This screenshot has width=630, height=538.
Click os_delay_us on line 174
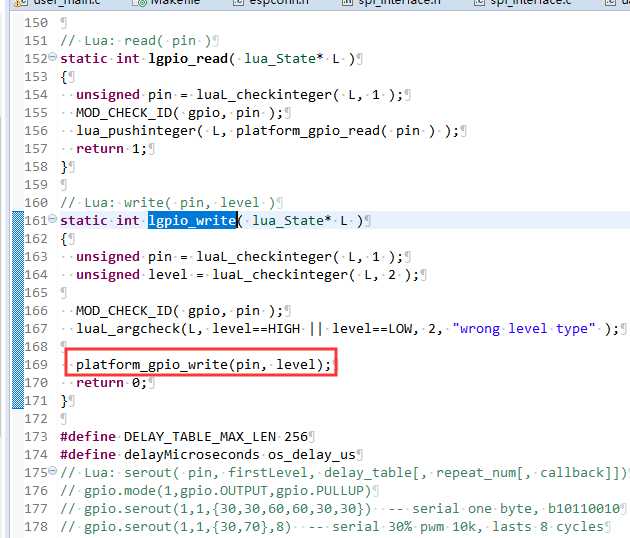(x=312, y=455)
